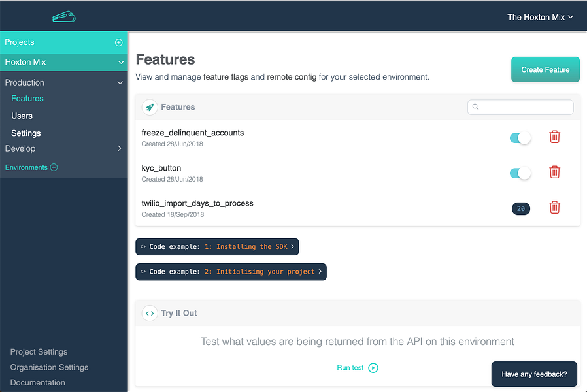
Task: Toggle the kyc_button feature switch
Action: pyautogui.click(x=520, y=173)
